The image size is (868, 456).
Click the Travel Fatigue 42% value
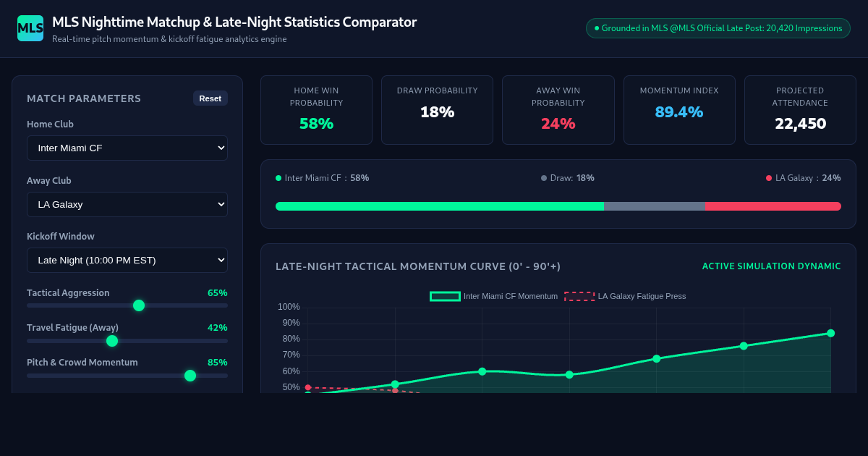(218, 328)
